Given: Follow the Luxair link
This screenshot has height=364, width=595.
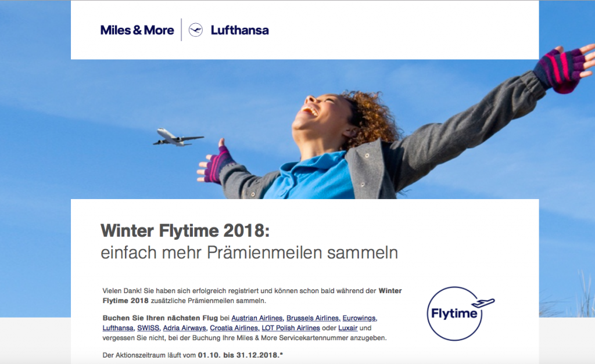Looking at the screenshot, I should click(348, 328).
